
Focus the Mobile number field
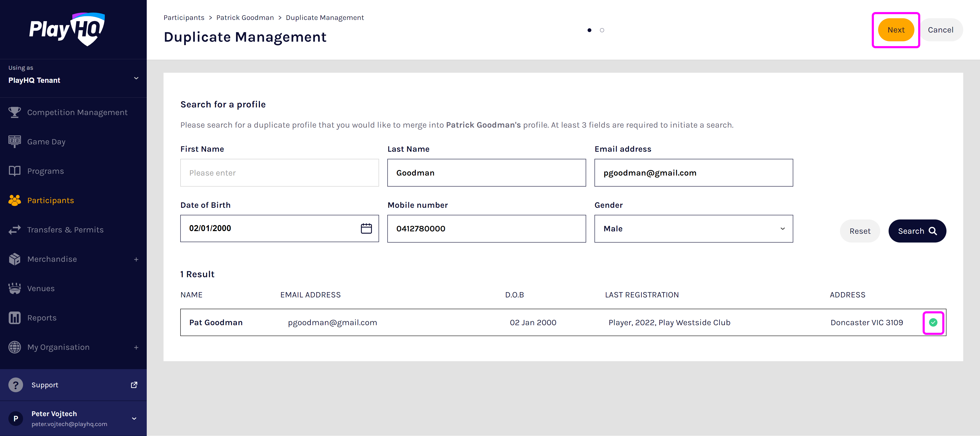(x=487, y=229)
